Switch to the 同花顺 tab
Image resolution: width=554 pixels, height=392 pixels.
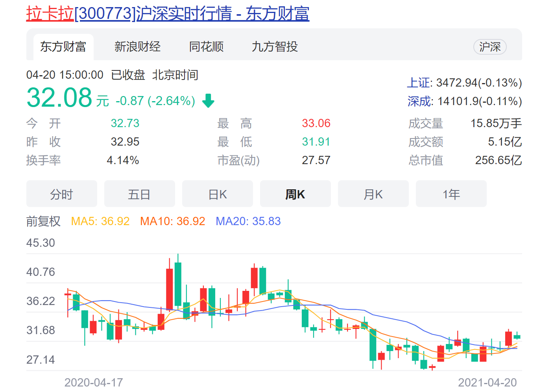click(206, 47)
